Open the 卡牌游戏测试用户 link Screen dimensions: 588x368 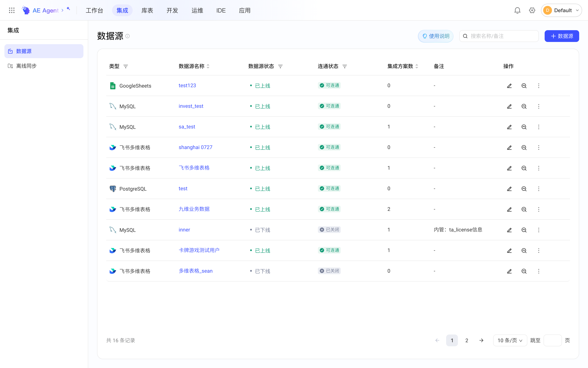pos(199,250)
